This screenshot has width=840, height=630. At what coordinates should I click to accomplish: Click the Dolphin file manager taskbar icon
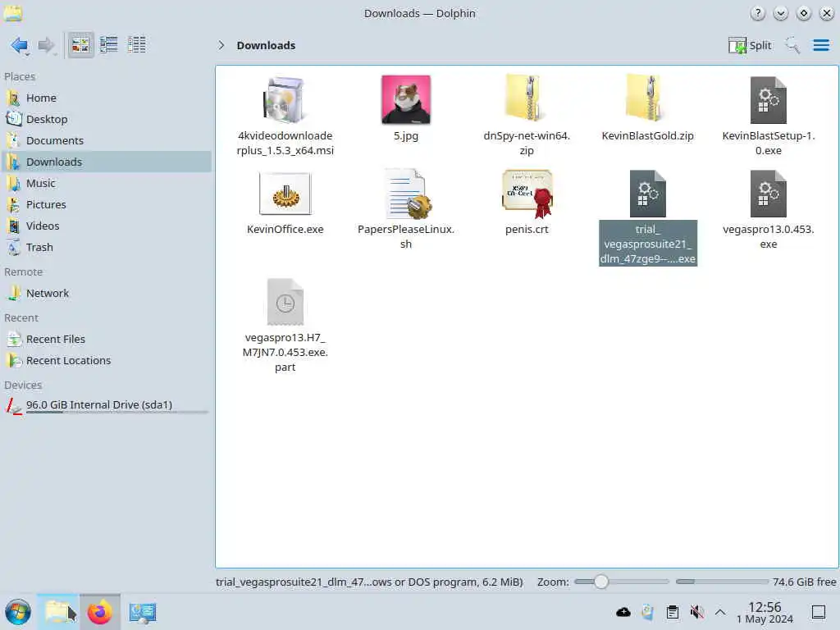pyautogui.click(x=58, y=612)
